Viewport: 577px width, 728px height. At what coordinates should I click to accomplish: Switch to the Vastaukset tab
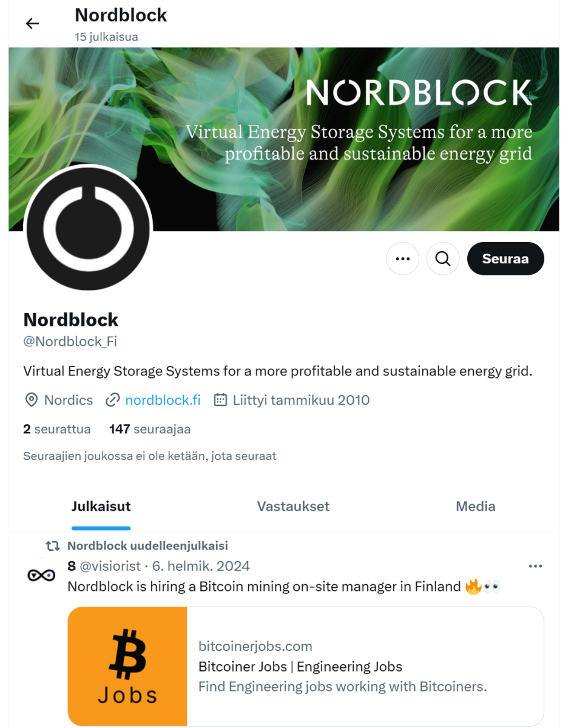pos(293,507)
